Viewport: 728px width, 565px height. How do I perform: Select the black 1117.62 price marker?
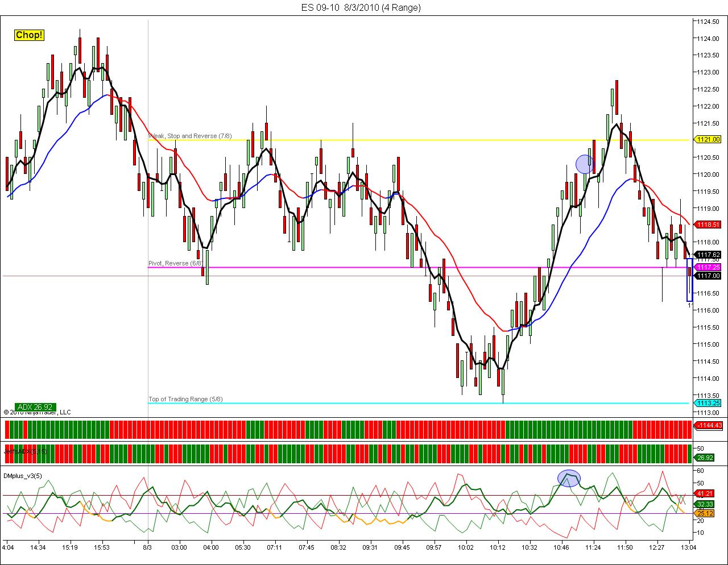click(708, 255)
